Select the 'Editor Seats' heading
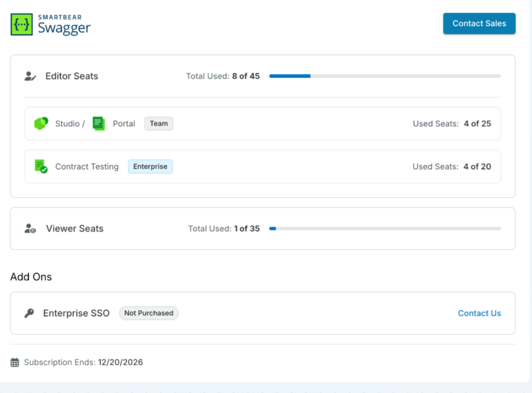Image resolution: width=532 pixels, height=393 pixels. tap(71, 76)
